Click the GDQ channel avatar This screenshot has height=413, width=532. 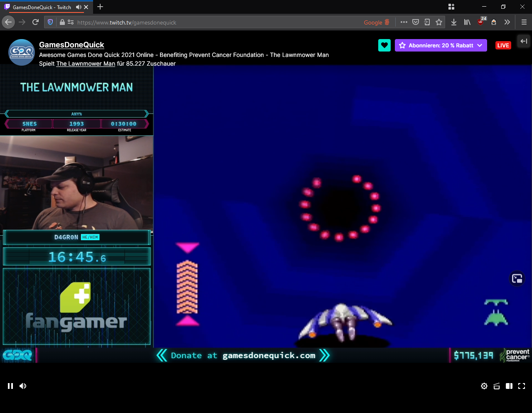[x=22, y=52]
